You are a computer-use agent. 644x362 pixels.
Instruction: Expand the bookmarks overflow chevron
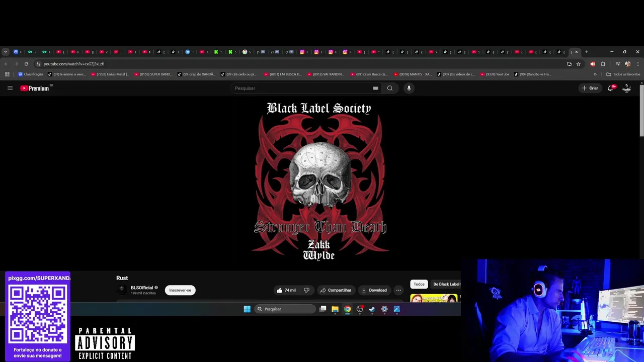595,74
